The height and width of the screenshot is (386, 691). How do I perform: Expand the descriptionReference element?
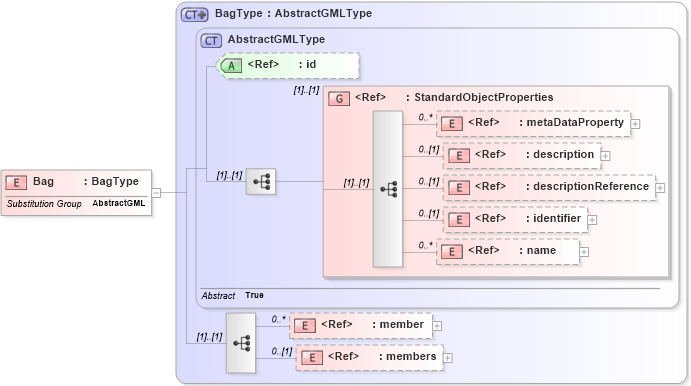660,188
